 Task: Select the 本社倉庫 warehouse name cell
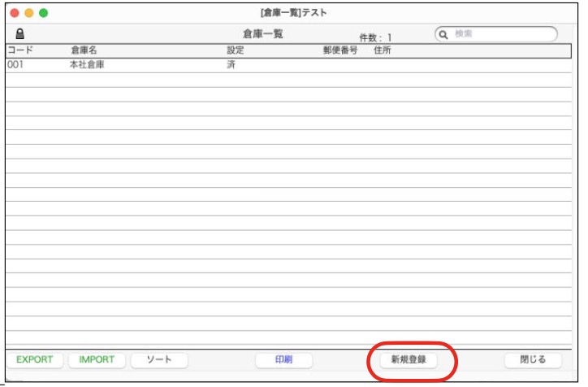[87, 65]
